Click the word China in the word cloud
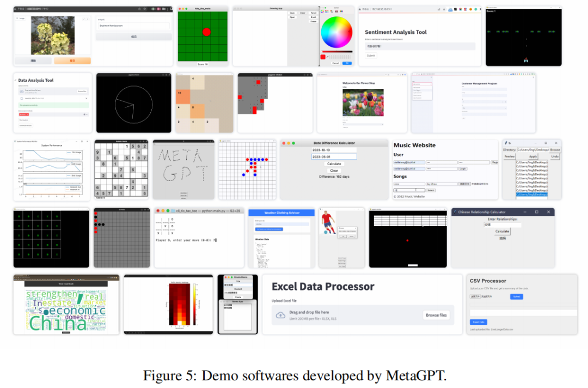 point(57,324)
